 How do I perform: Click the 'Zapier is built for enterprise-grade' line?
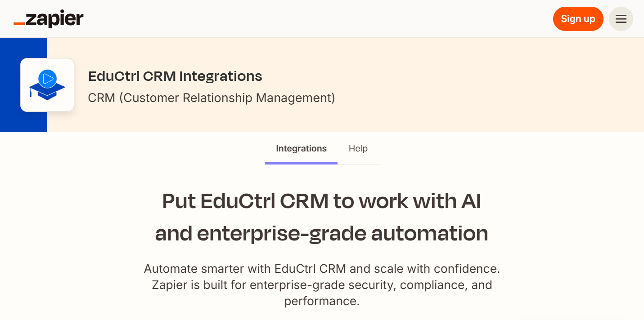pos(322,285)
